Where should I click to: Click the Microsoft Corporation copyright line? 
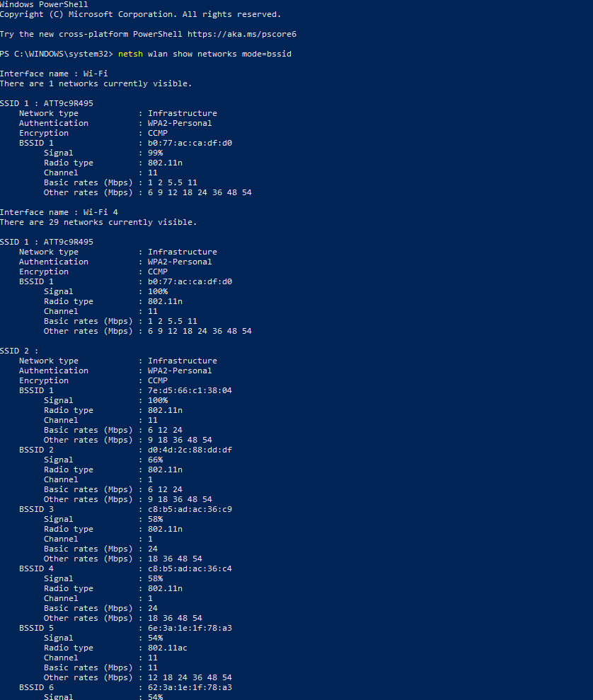140,14
